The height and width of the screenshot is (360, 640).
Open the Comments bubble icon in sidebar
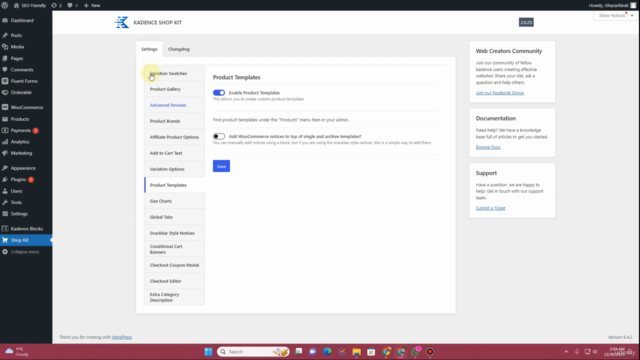(5, 70)
